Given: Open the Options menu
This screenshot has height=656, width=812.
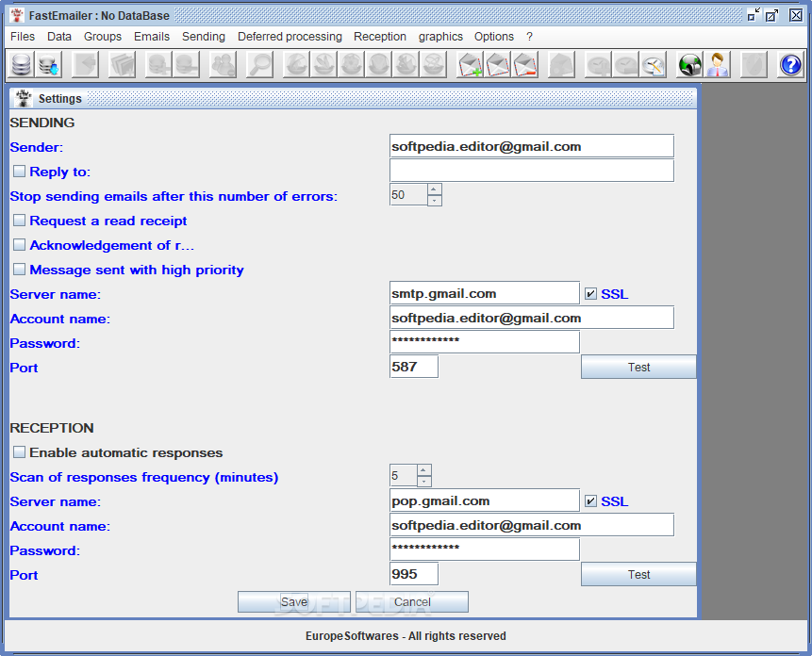Looking at the screenshot, I should [x=494, y=37].
